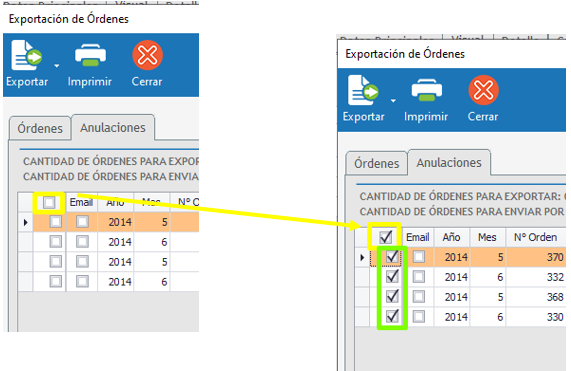Switch to Órdenes tab in left window
The image size is (571, 371).
coord(40,128)
